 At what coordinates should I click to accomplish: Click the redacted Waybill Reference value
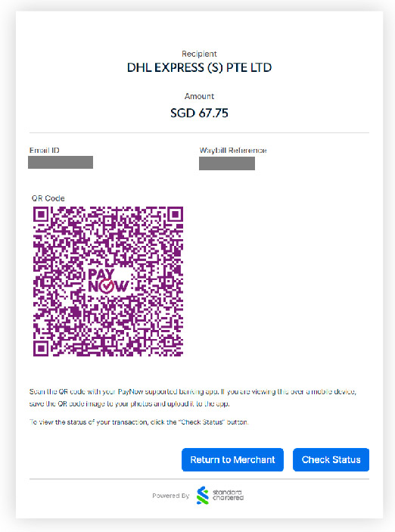tap(227, 163)
